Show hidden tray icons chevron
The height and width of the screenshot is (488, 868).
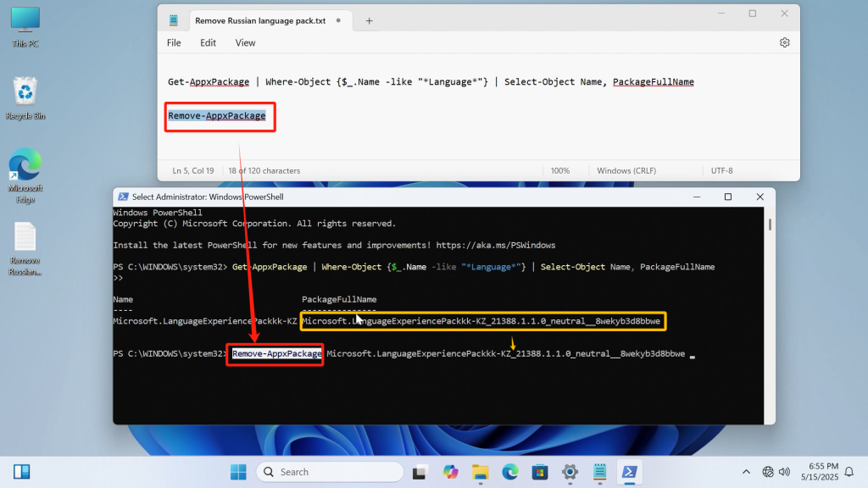(x=746, y=472)
